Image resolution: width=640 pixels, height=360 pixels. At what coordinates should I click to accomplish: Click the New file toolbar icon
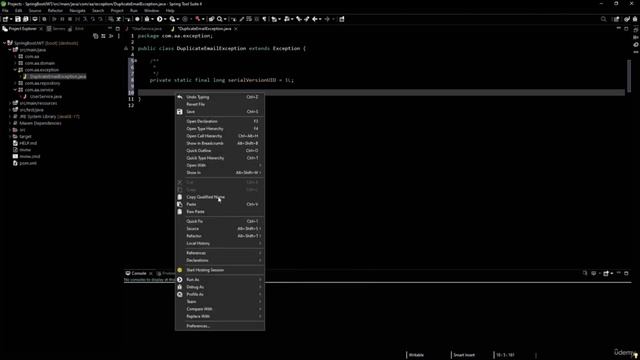(x=6, y=19)
